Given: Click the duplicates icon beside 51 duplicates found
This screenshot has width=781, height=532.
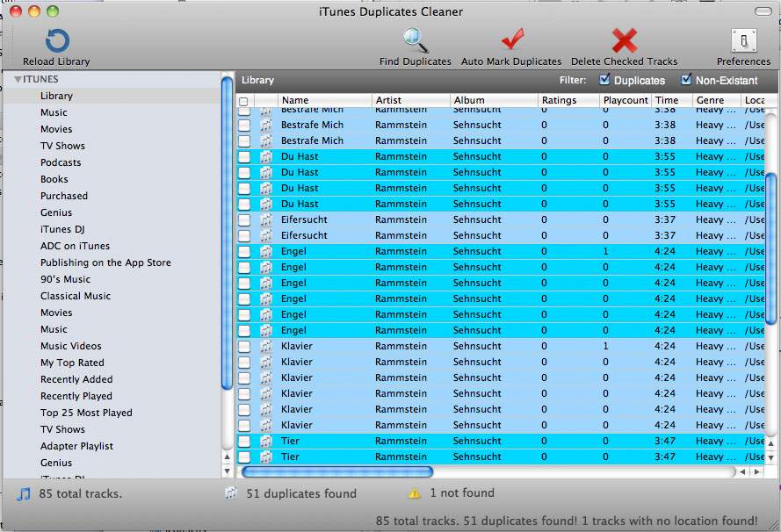Looking at the screenshot, I should coord(231,492).
